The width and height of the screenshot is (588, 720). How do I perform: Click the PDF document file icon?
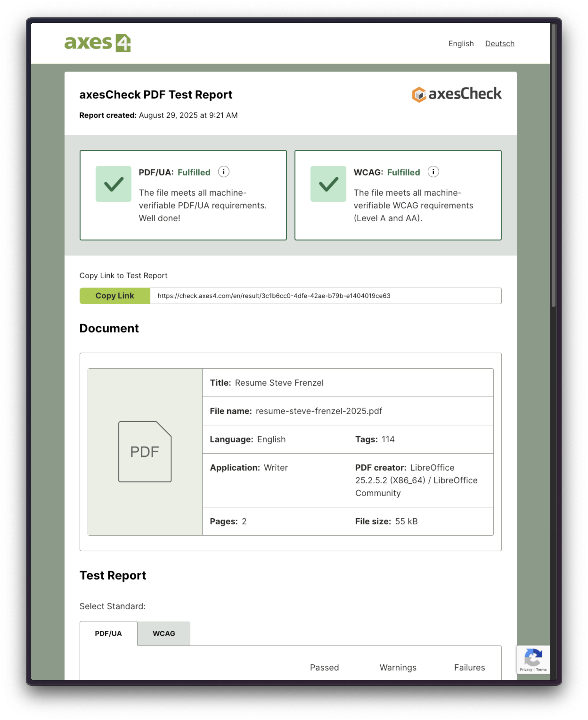pyautogui.click(x=145, y=451)
